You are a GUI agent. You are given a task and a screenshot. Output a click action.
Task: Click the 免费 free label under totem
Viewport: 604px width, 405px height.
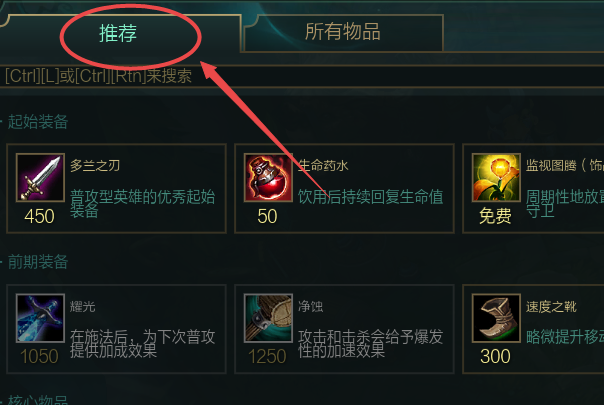coord(495,216)
